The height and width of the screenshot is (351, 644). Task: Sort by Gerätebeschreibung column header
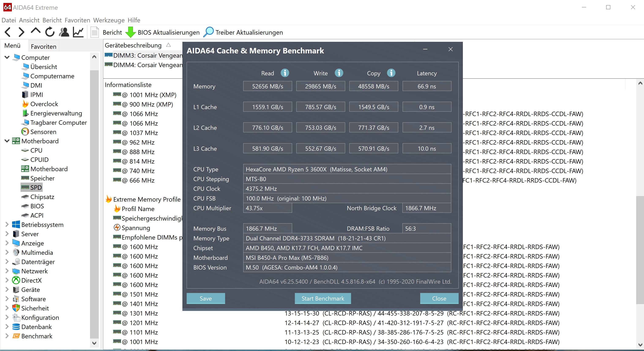133,45
